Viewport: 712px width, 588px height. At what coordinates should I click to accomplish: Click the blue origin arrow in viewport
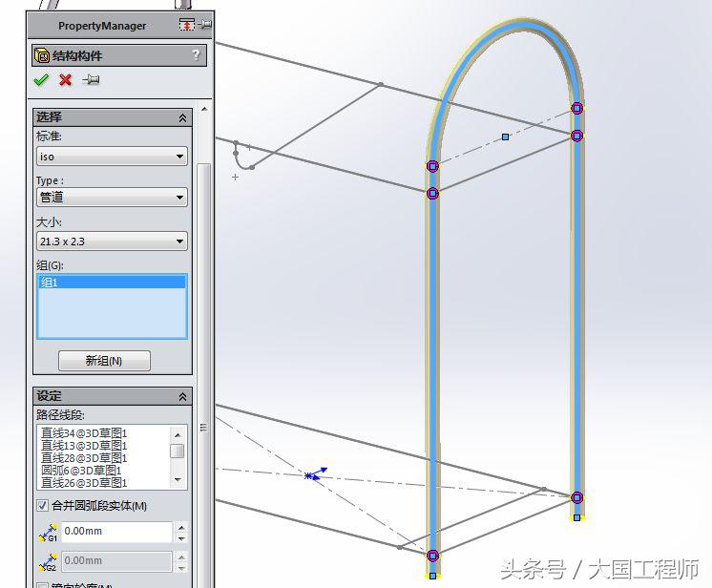(x=318, y=473)
